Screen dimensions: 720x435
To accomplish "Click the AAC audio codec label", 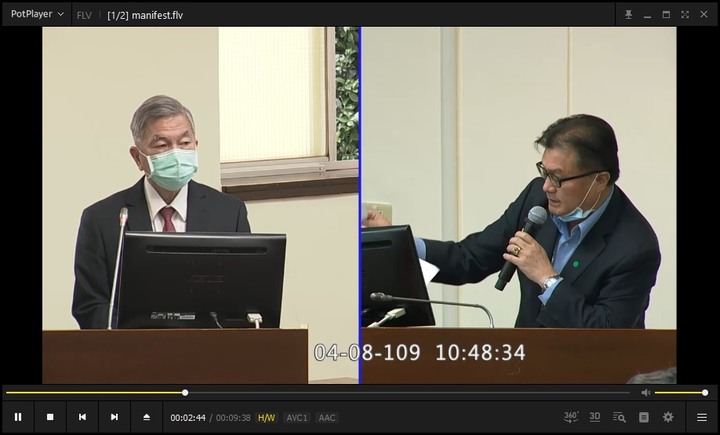I will pos(327,418).
